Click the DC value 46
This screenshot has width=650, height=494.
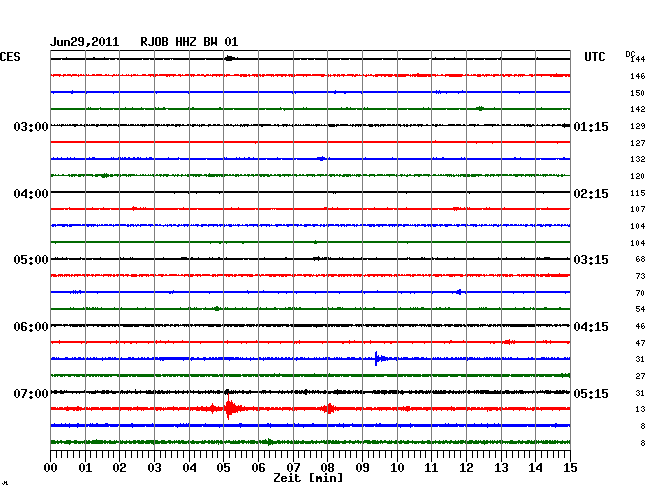[x=640, y=326]
